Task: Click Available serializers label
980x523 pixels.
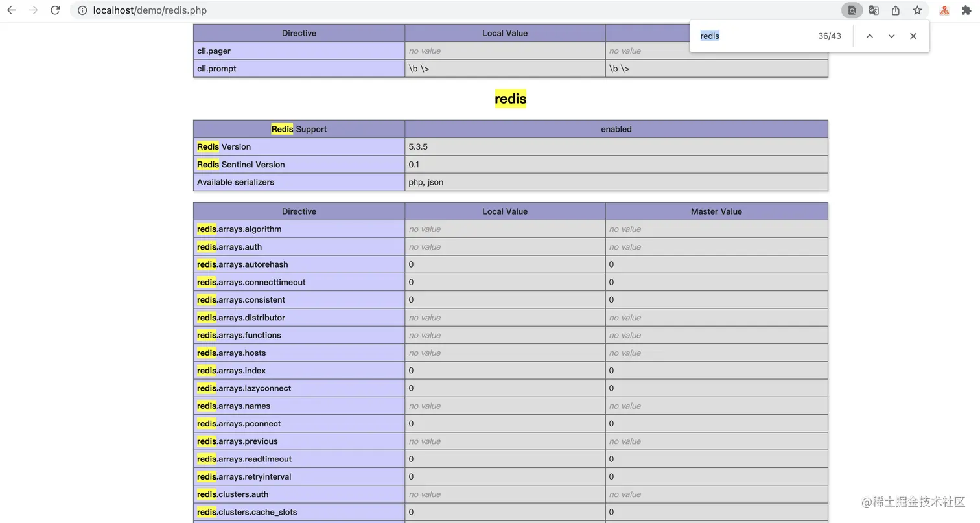Action: click(235, 182)
